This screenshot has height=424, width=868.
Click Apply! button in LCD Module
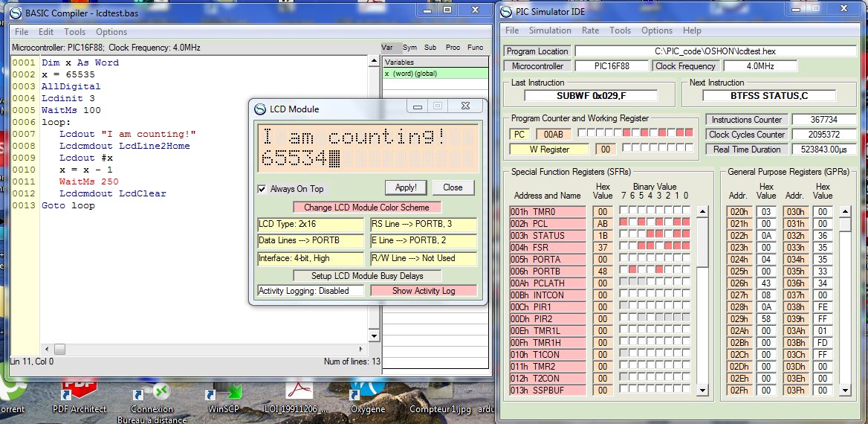[406, 187]
